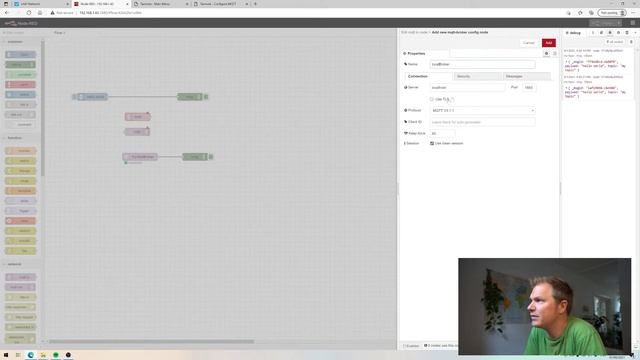
Task: Open File Explorer from taskbar
Action: click(x=43, y=355)
